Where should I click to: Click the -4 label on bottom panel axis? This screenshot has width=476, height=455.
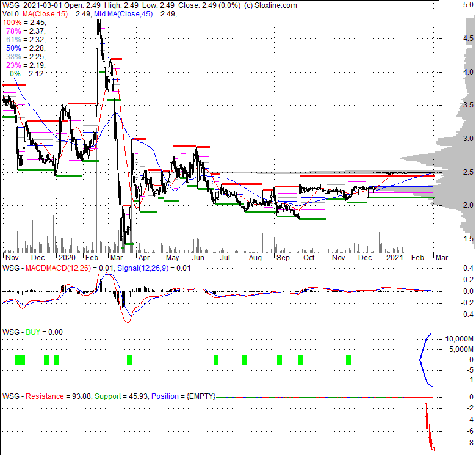[471, 420]
